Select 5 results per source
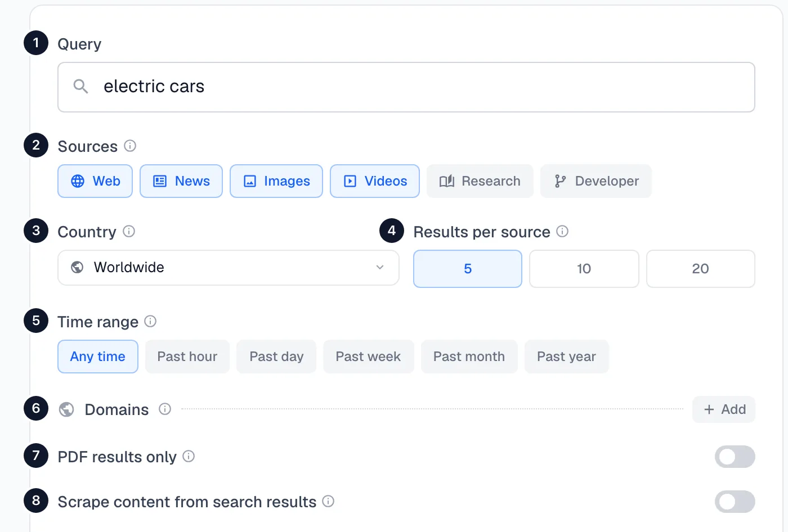Viewport: 788px width, 532px height. 468,269
